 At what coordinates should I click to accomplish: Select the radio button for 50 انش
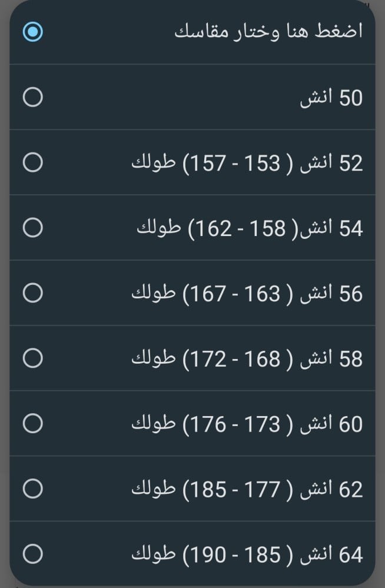pos(32,97)
